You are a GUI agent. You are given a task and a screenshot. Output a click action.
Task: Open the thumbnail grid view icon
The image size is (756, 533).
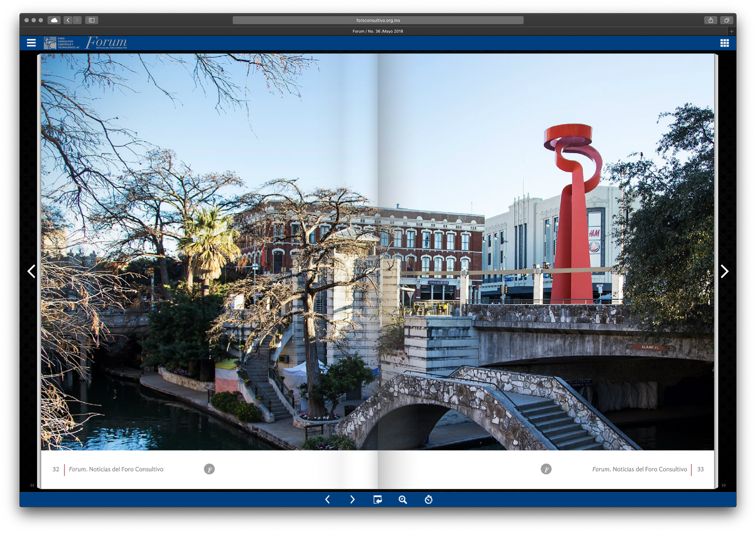pyautogui.click(x=724, y=43)
